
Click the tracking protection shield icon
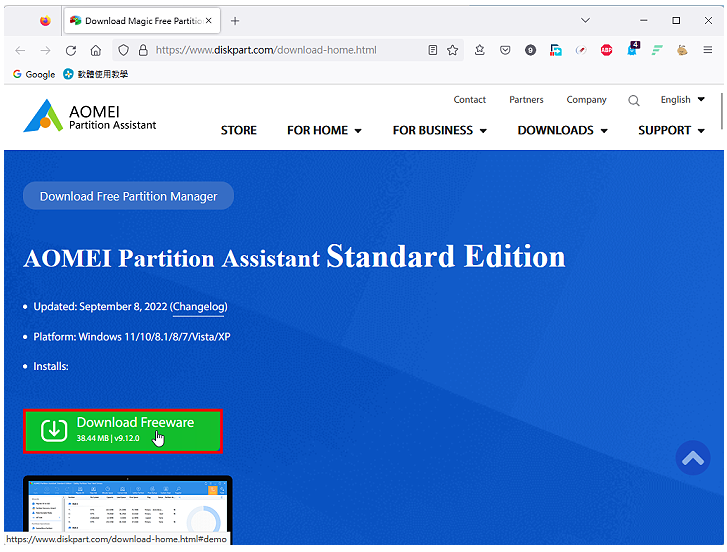point(123,50)
